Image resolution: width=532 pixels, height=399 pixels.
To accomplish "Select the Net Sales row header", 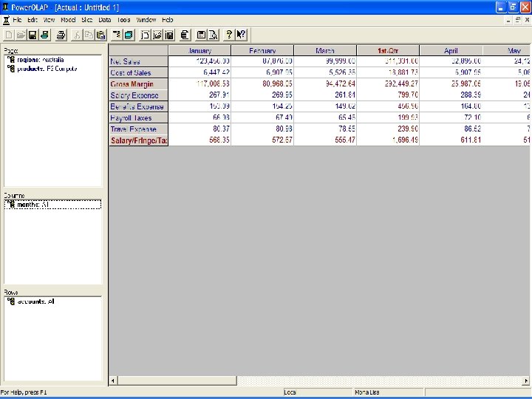I will 138,61.
